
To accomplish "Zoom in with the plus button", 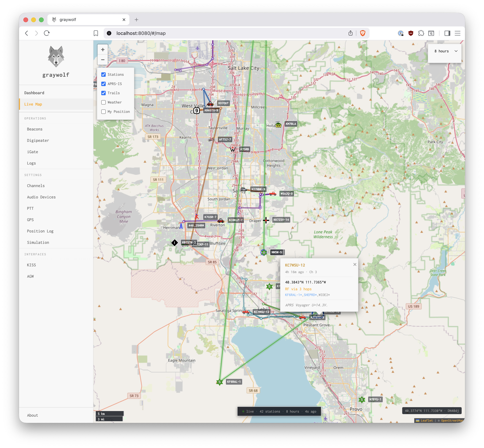I will tap(103, 50).
